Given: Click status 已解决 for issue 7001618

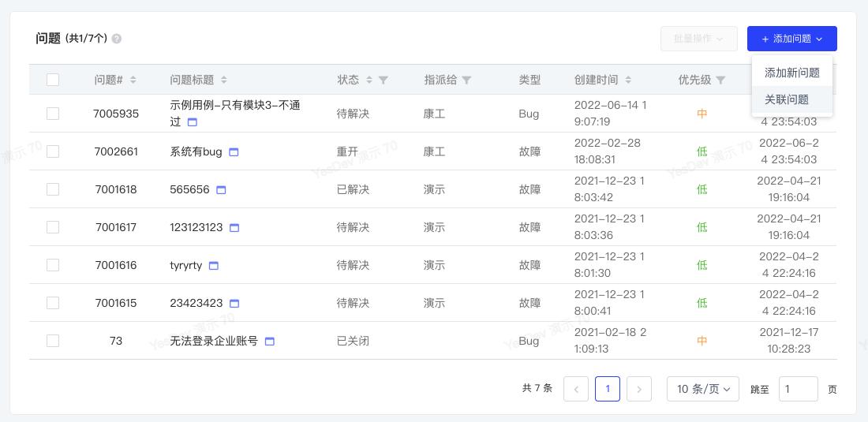Looking at the screenshot, I should click(354, 189).
